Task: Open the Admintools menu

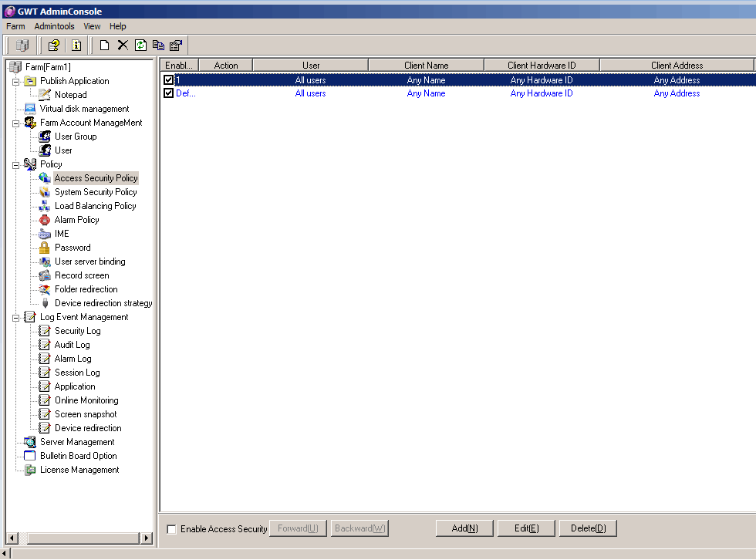Action: 54,26
